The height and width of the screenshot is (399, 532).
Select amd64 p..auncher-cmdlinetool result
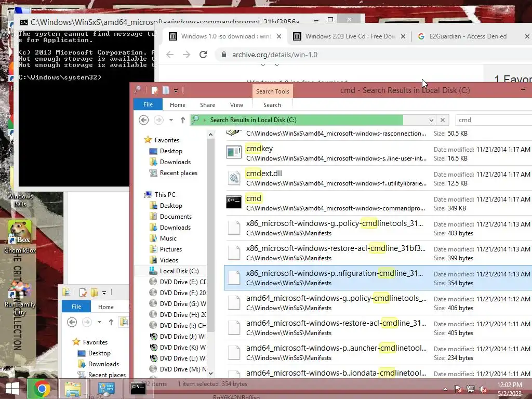pyautogui.click(x=379, y=353)
